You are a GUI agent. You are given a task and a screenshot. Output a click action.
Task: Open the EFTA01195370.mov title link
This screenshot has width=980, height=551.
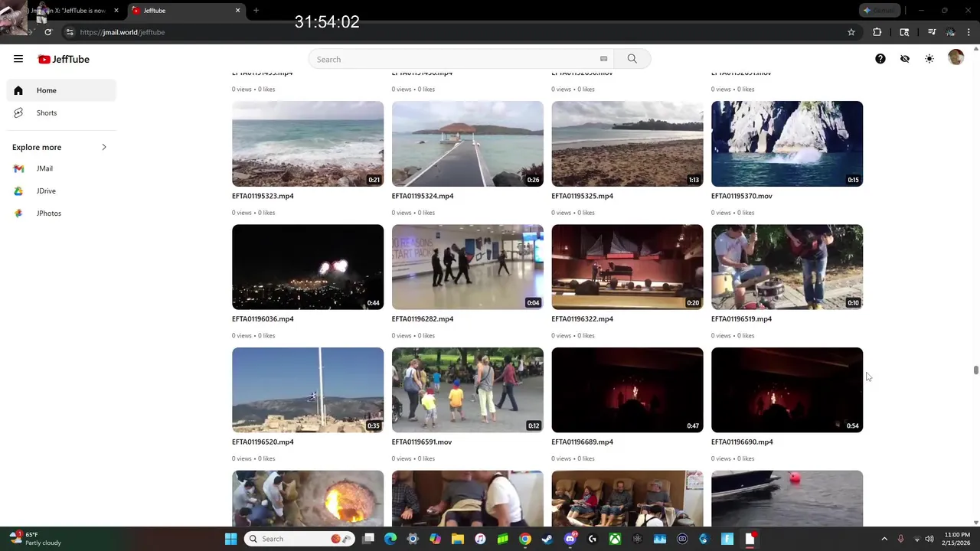741,196
